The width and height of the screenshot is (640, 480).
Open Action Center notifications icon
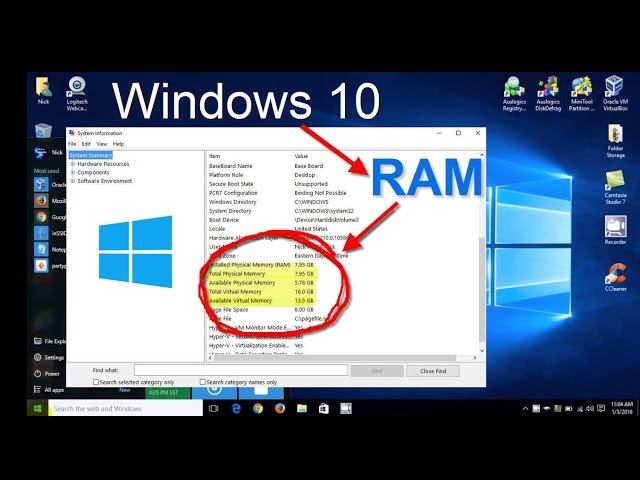[x=601, y=408]
